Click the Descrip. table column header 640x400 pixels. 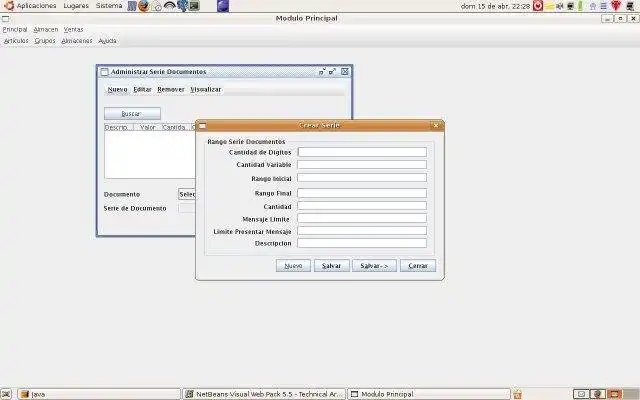pos(119,127)
